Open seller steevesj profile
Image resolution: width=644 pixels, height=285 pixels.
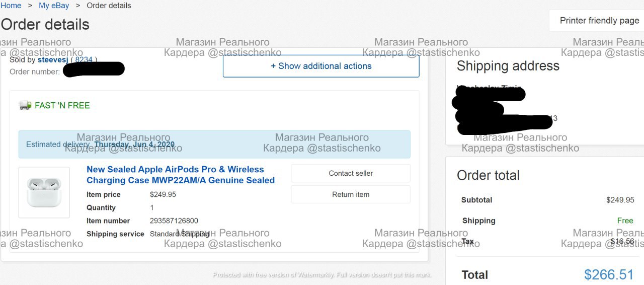(x=53, y=59)
